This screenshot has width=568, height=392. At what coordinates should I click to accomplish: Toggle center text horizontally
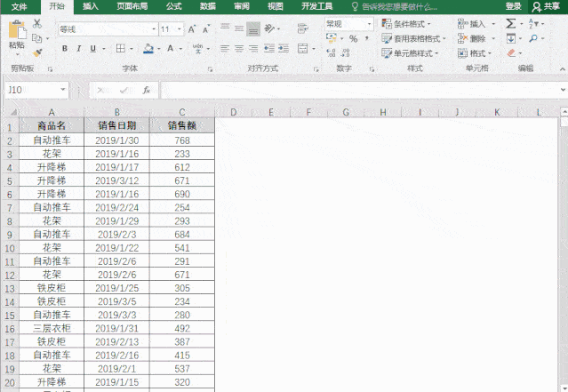(239, 48)
